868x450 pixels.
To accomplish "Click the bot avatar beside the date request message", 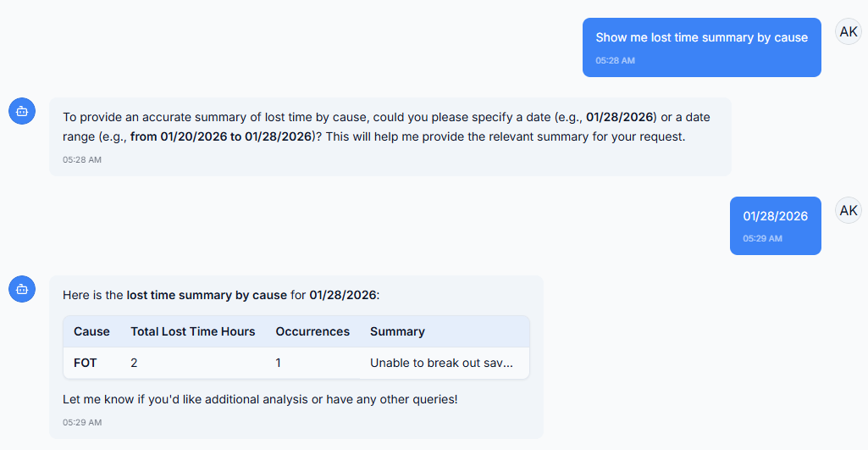I will click(x=22, y=111).
